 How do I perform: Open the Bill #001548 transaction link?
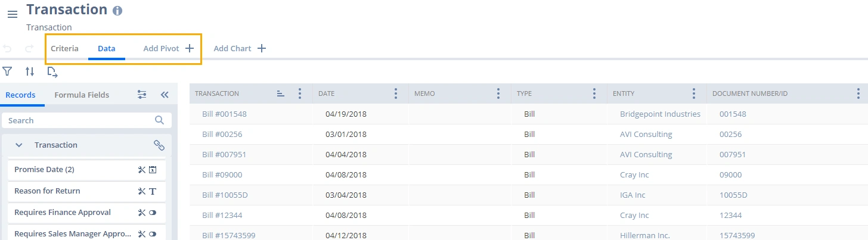tap(224, 114)
